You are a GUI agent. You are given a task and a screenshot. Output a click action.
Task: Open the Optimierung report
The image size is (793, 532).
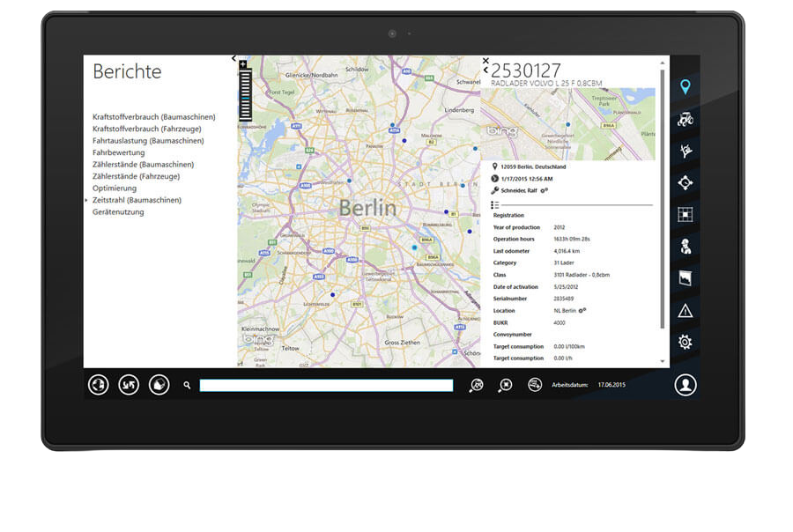pyautogui.click(x=114, y=188)
